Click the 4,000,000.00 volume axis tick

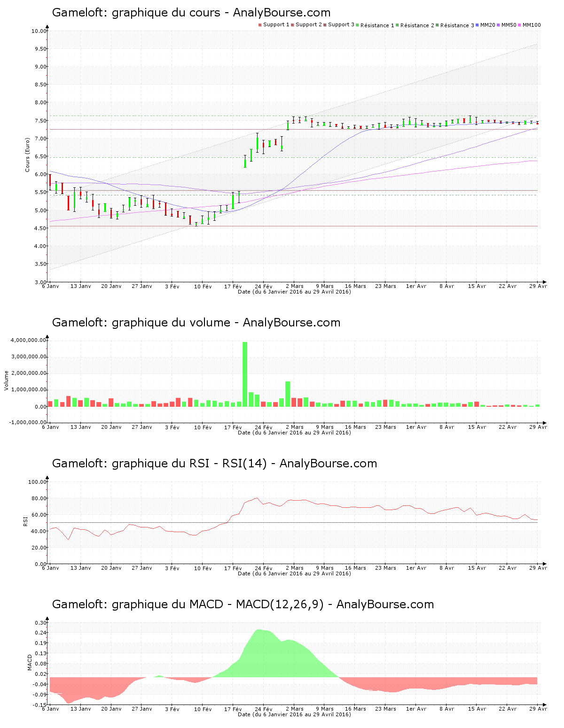pos(28,340)
